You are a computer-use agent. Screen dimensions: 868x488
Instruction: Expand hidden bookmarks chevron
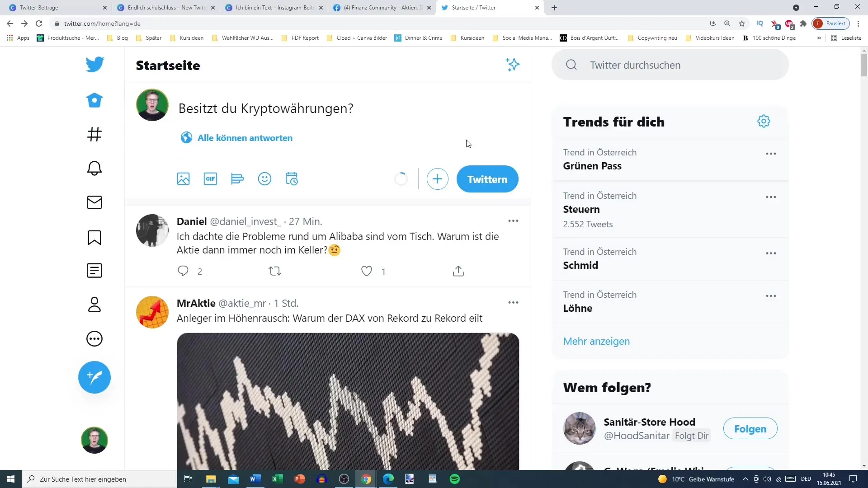[819, 38]
